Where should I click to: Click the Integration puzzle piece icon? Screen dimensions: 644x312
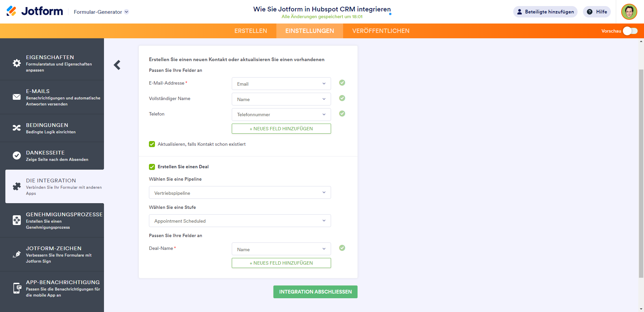16,186
